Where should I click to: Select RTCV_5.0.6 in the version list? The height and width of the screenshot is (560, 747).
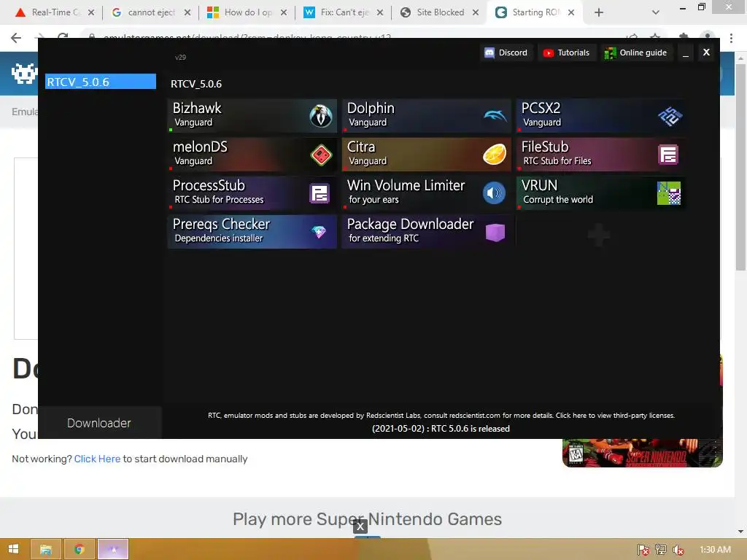[101, 82]
